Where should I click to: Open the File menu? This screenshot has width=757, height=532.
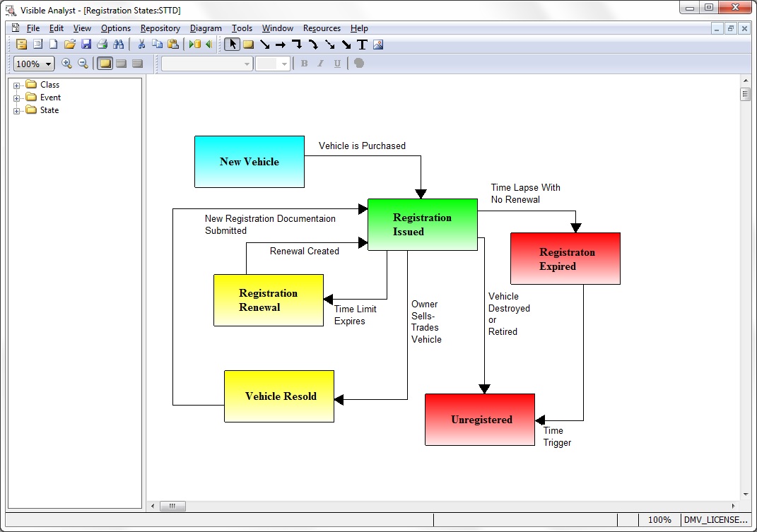coord(33,28)
